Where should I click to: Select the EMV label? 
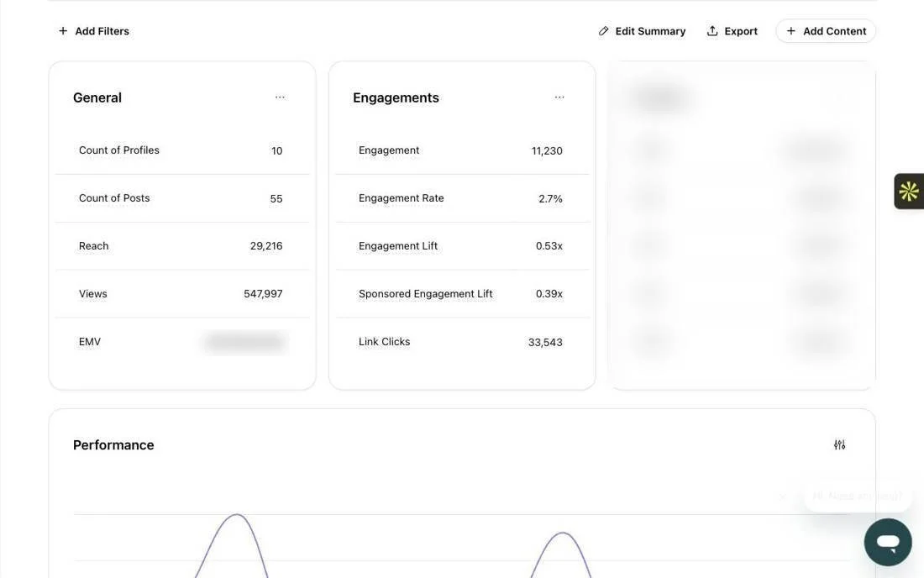click(90, 342)
